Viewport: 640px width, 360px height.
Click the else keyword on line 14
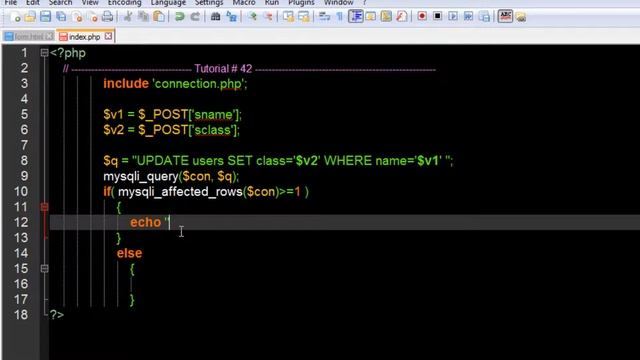pyautogui.click(x=129, y=253)
